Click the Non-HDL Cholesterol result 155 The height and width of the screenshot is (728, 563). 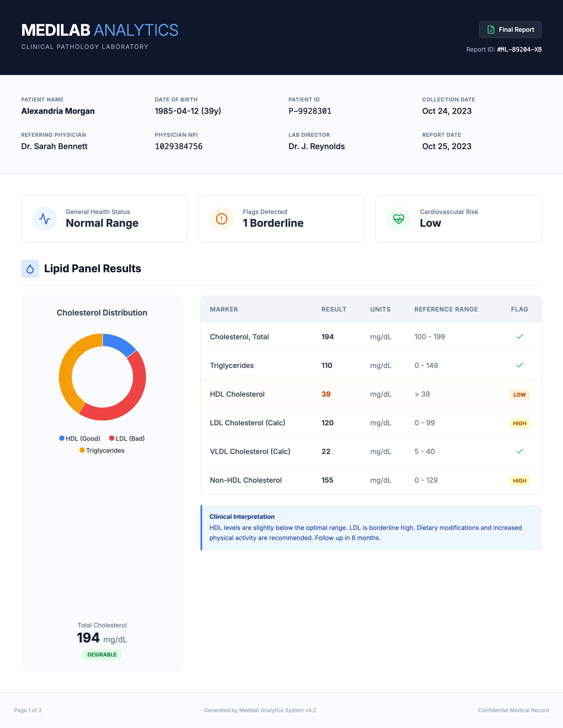pyautogui.click(x=327, y=480)
